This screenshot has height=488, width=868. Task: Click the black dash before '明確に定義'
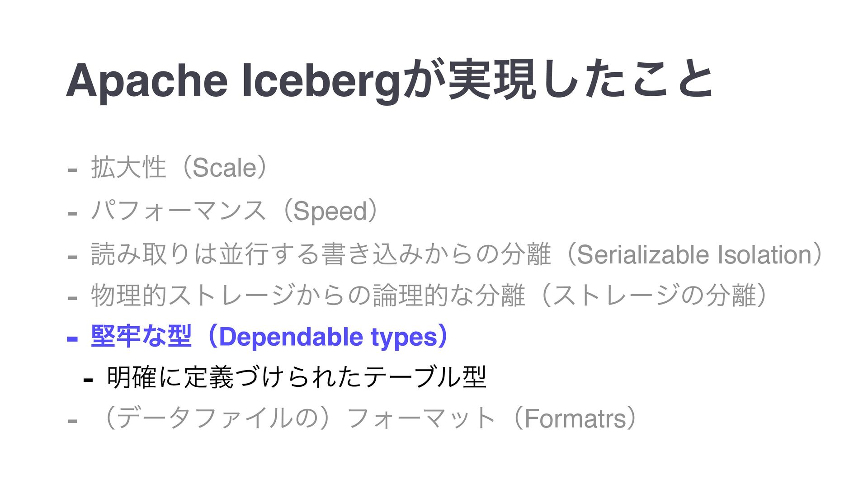click(89, 380)
